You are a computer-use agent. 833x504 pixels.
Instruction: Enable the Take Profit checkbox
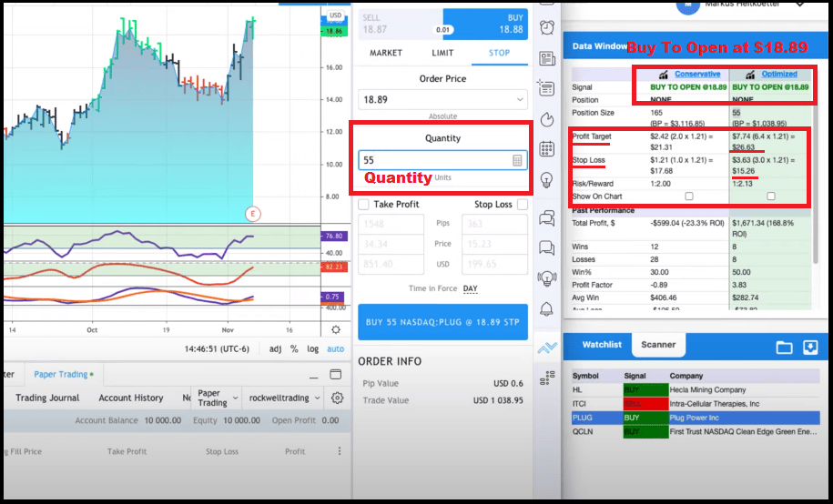point(363,205)
